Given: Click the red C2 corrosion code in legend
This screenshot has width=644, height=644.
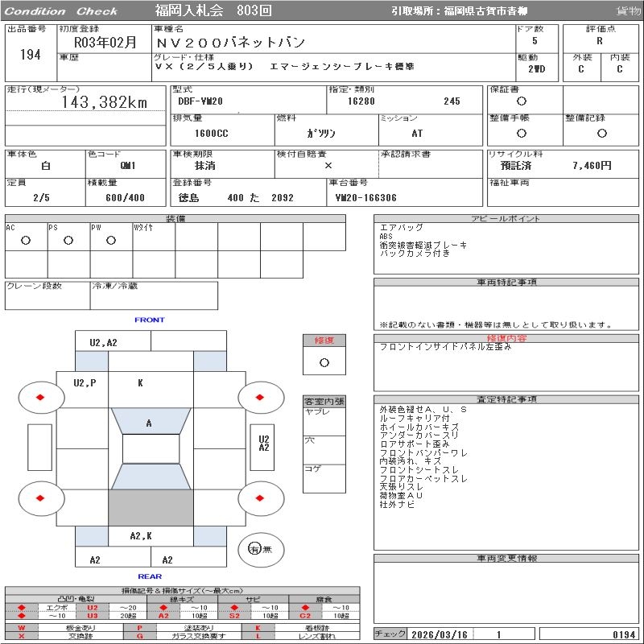Looking at the screenshot, I should 305,616.
